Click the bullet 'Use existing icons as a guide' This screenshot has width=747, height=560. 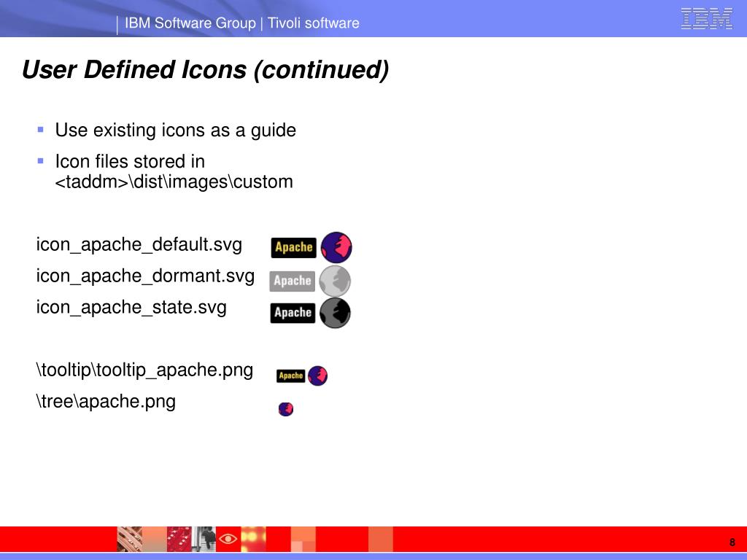point(175,131)
